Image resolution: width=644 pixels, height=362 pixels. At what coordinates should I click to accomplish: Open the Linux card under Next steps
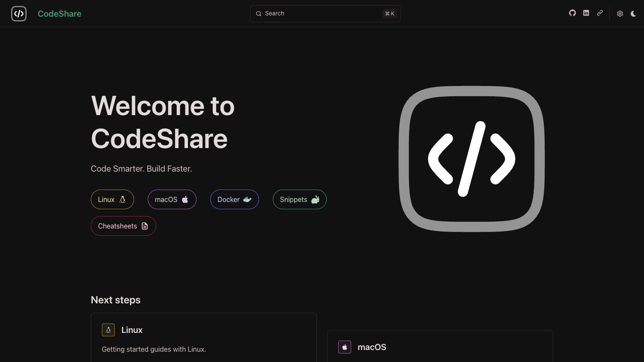(x=204, y=338)
